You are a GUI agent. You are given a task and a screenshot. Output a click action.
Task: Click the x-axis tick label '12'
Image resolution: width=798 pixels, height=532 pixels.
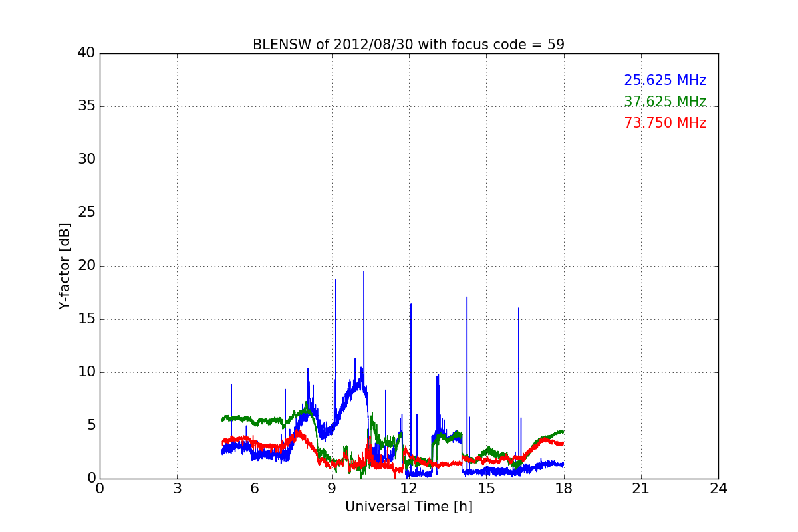[409, 489]
